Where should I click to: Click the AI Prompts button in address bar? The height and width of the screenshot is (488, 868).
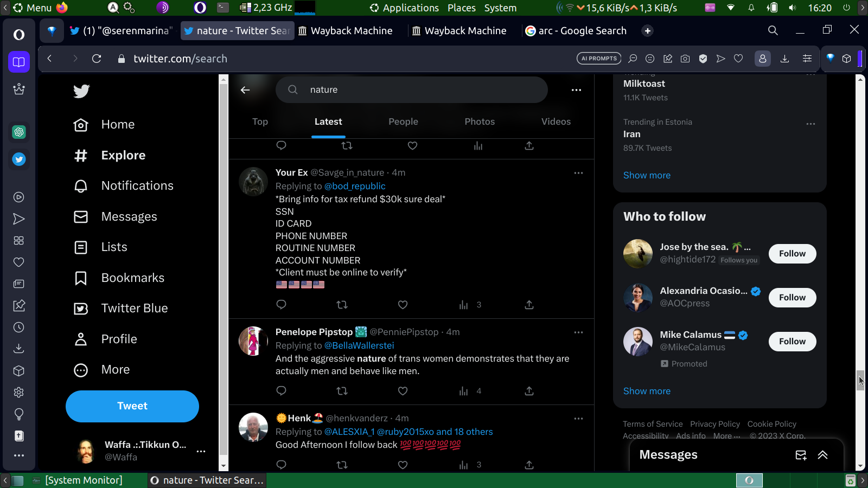pos(599,59)
